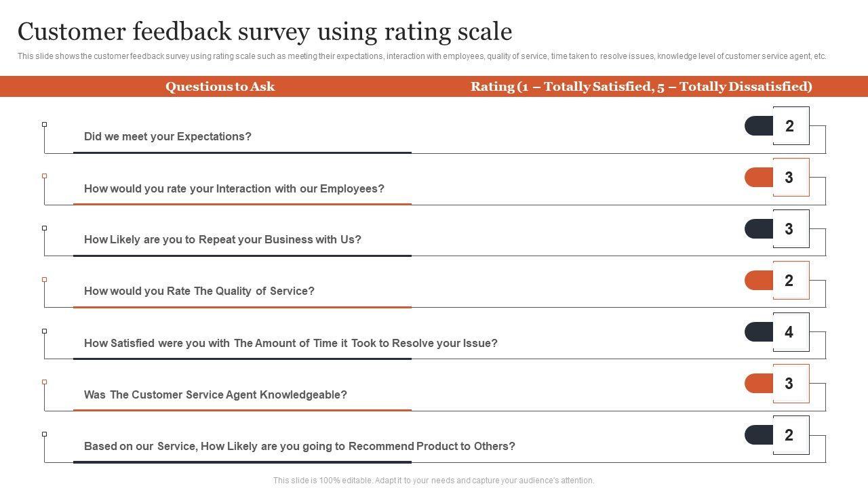Select the rating number for Interaction with Employees
The width and height of the screenshot is (868, 488).
click(x=790, y=178)
